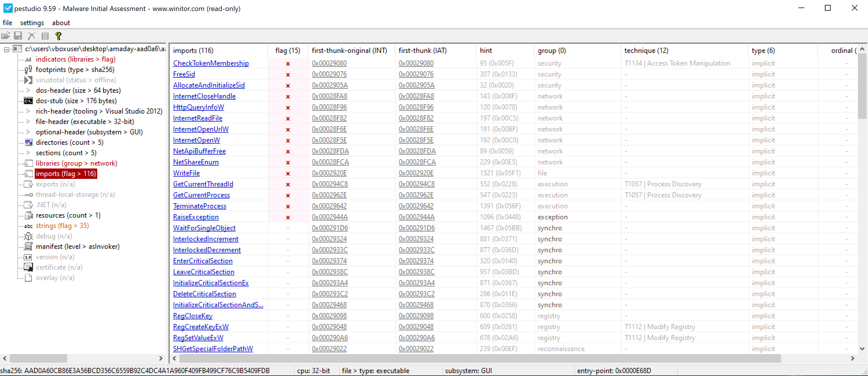868x376 pixels.
Task: Click the clipboard copy toolbar icon
Action: (45, 36)
